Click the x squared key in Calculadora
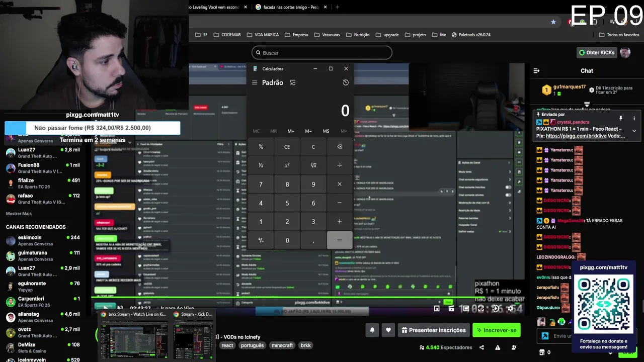The image size is (644, 362). (x=287, y=165)
